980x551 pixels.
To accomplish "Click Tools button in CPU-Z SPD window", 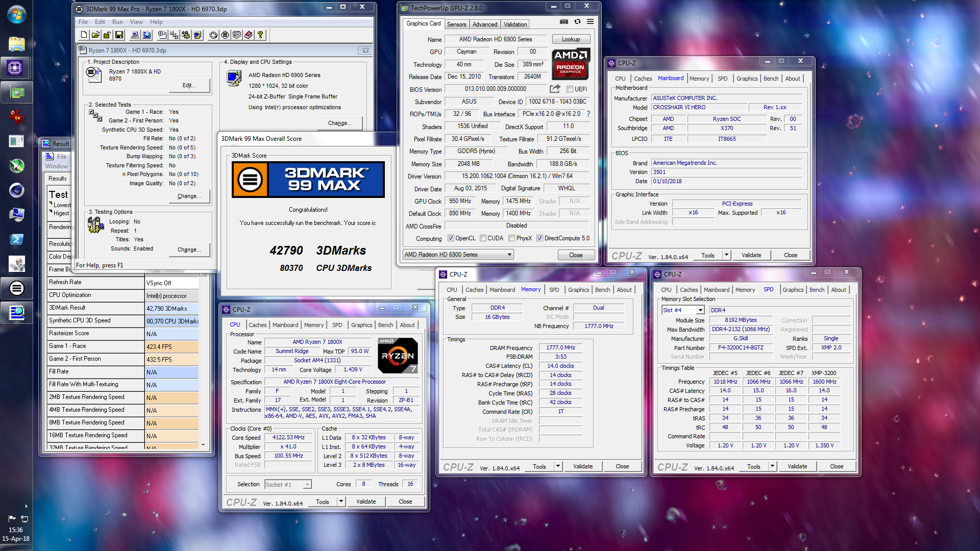I will coord(754,466).
